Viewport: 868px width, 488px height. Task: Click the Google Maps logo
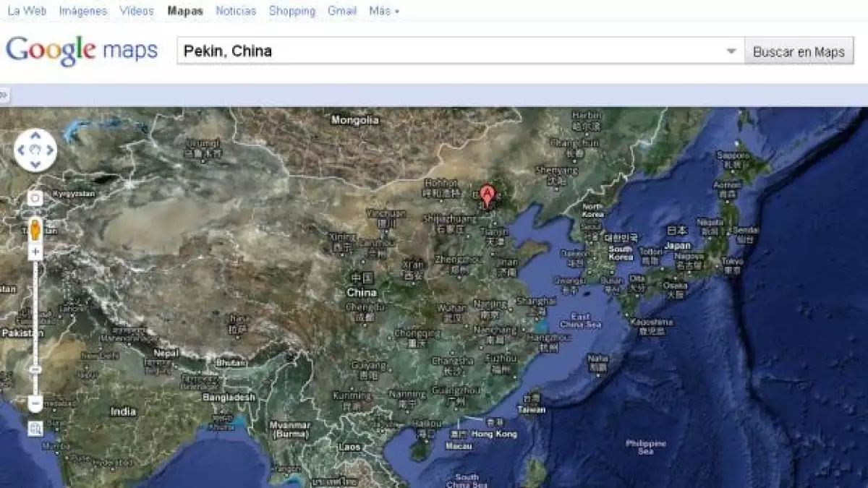(82, 51)
